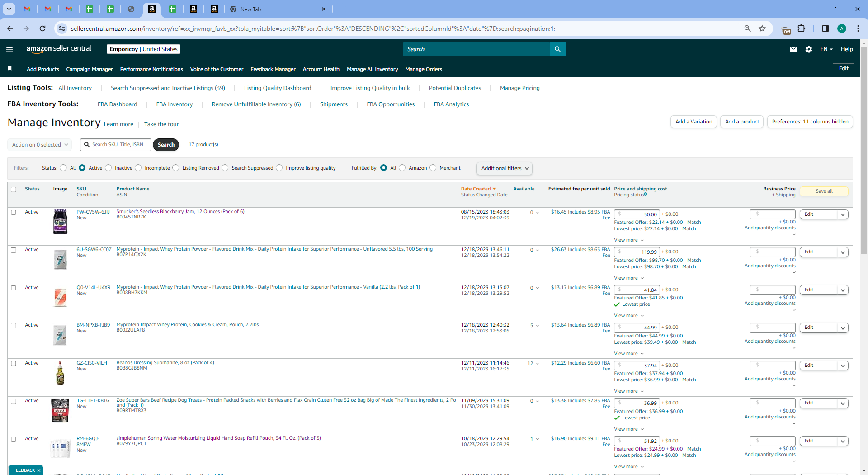Click the price field showing 50.00

(637, 214)
